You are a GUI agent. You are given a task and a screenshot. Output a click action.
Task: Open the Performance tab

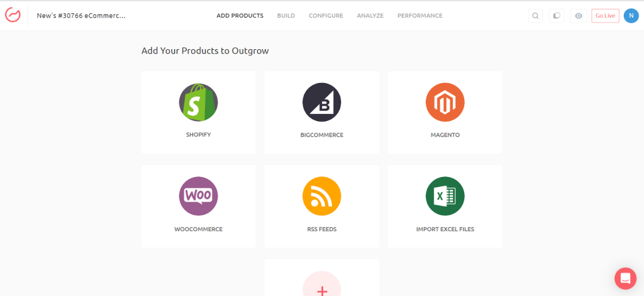coord(419,16)
